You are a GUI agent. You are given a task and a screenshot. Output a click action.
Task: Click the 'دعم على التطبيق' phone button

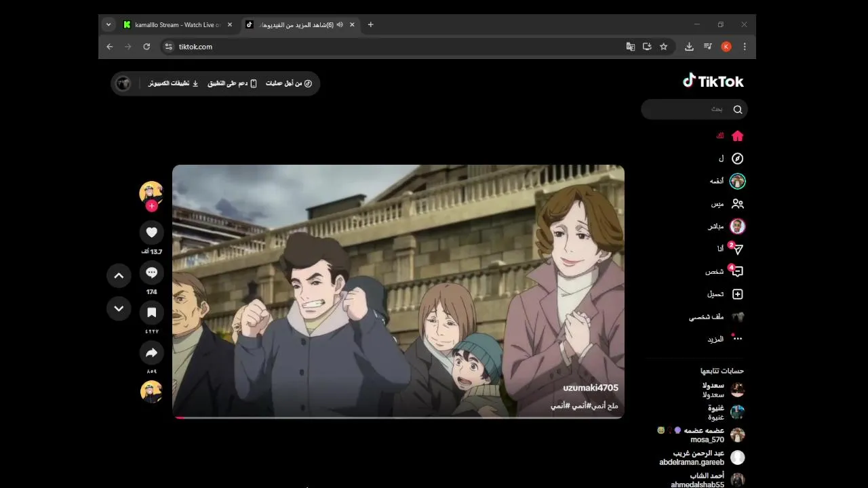[x=232, y=83]
